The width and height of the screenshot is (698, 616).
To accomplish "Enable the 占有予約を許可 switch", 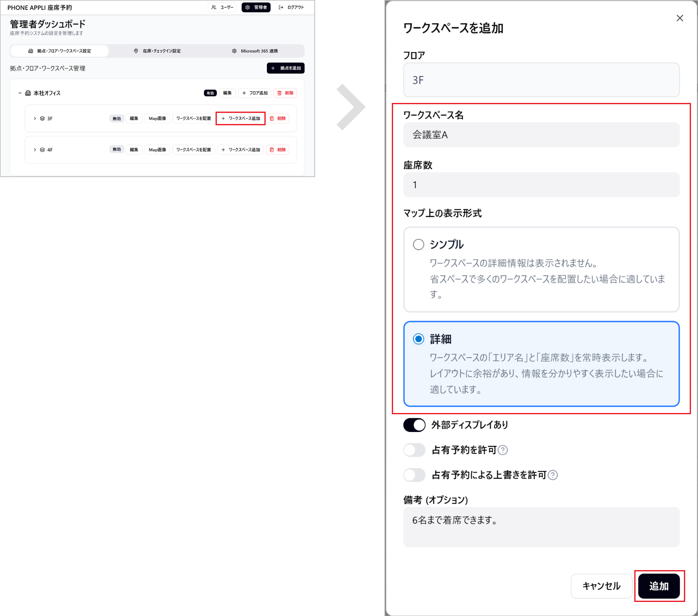I will click(415, 450).
